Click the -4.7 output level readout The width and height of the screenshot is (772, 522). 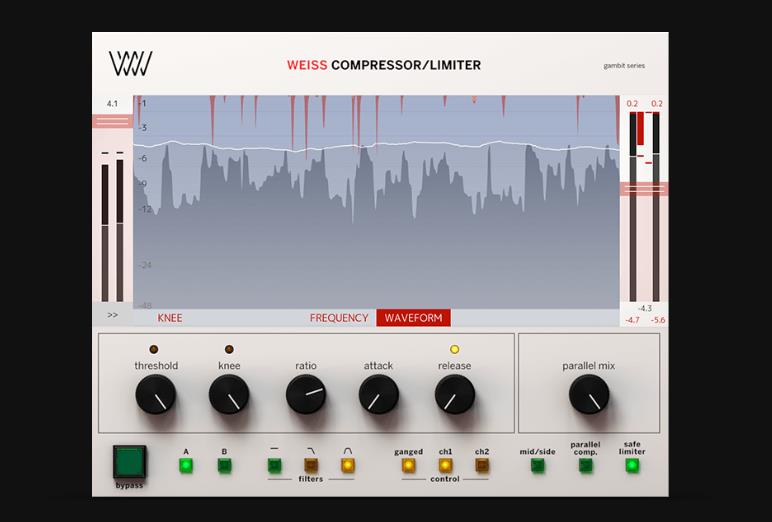click(x=632, y=320)
